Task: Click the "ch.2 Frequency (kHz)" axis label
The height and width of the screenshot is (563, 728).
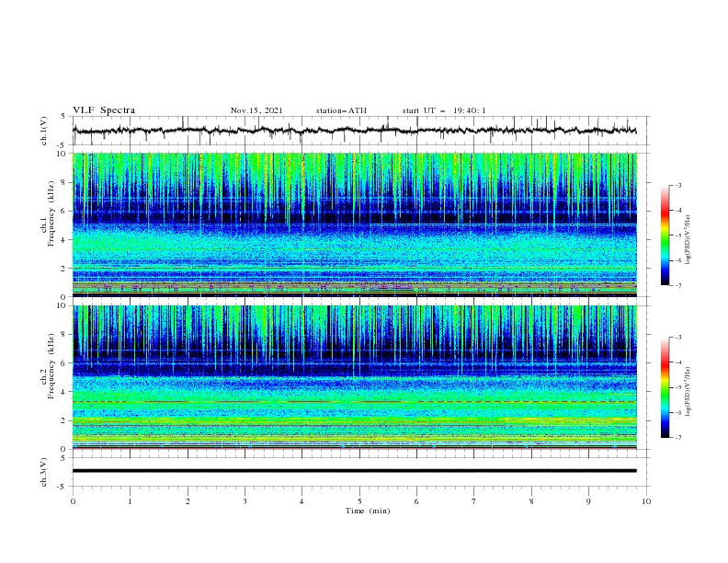Action: pyautogui.click(x=48, y=366)
